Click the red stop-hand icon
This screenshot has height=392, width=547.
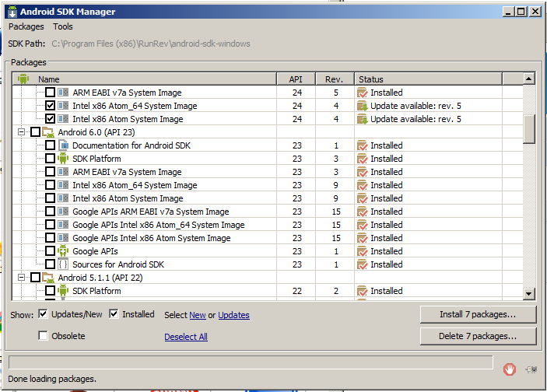510,369
